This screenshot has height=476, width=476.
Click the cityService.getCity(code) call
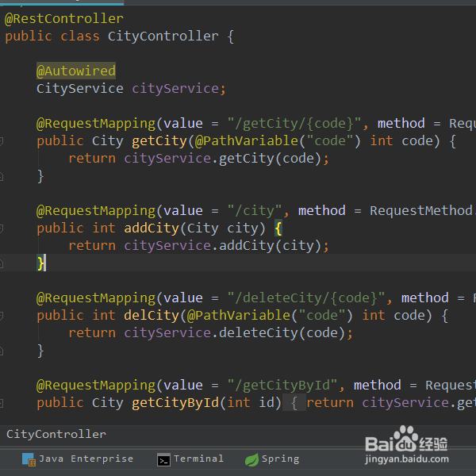pyautogui.click(x=222, y=159)
